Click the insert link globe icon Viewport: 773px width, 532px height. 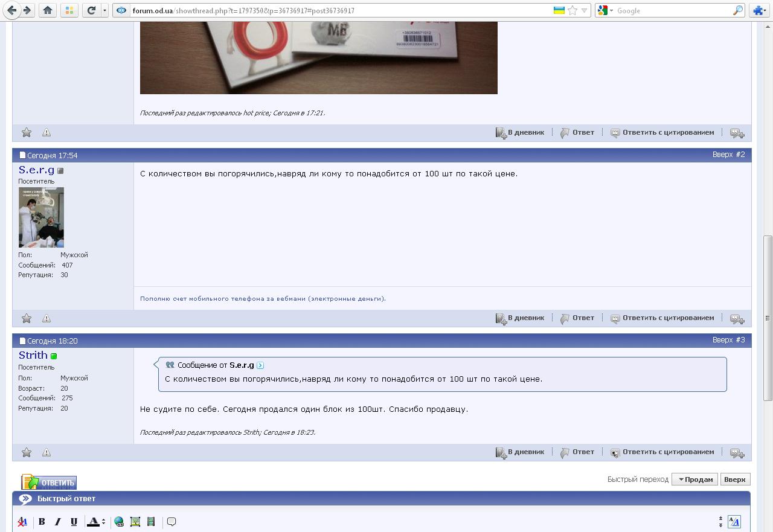(x=119, y=522)
